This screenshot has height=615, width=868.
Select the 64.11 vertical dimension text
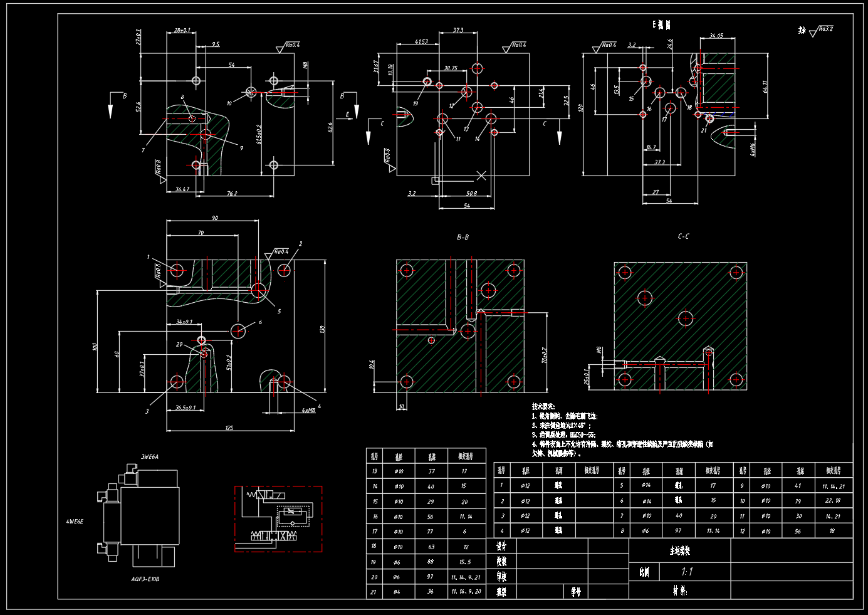[765, 87]
